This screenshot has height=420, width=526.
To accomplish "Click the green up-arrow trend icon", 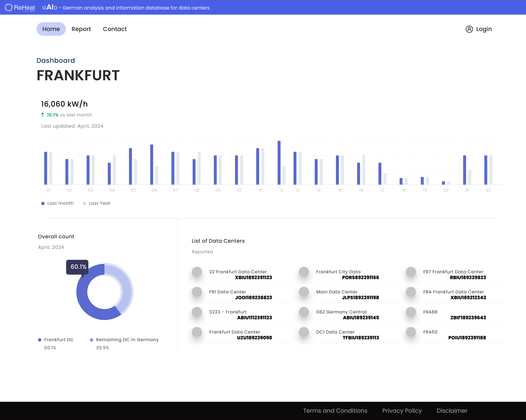I will click(43, 115).
